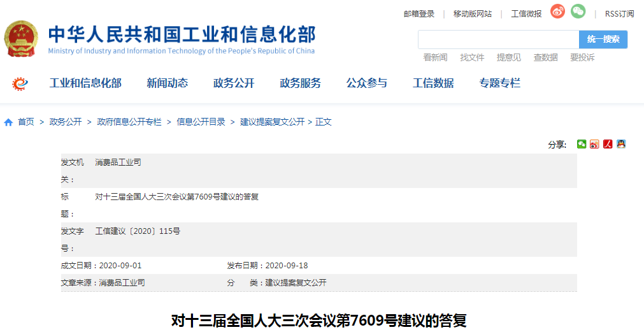Select 提意见 search shortcut
Image resolution: width=644 pixels, height=332 pixels.
point(509,57)
